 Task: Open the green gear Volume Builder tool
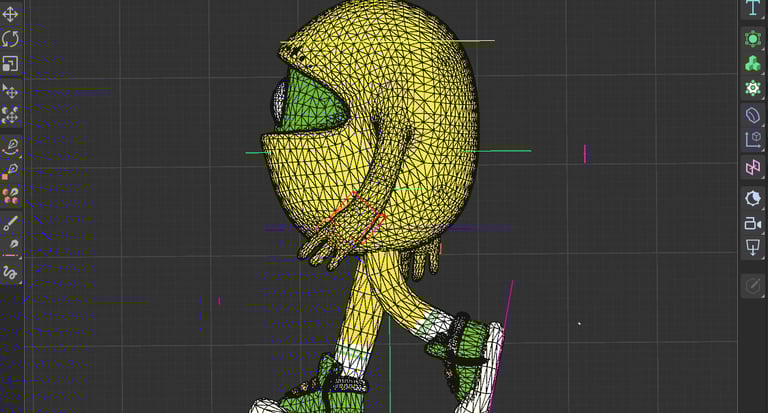point(753,88)
